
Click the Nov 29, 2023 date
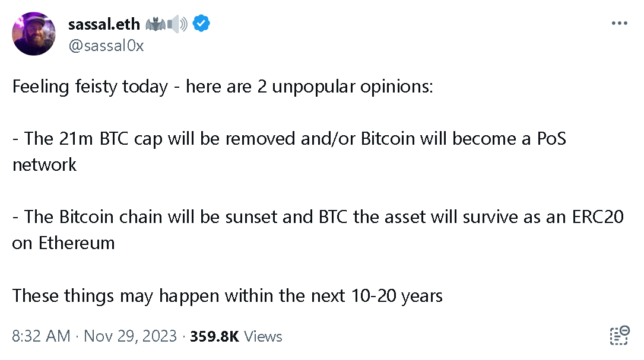point(131,336)
